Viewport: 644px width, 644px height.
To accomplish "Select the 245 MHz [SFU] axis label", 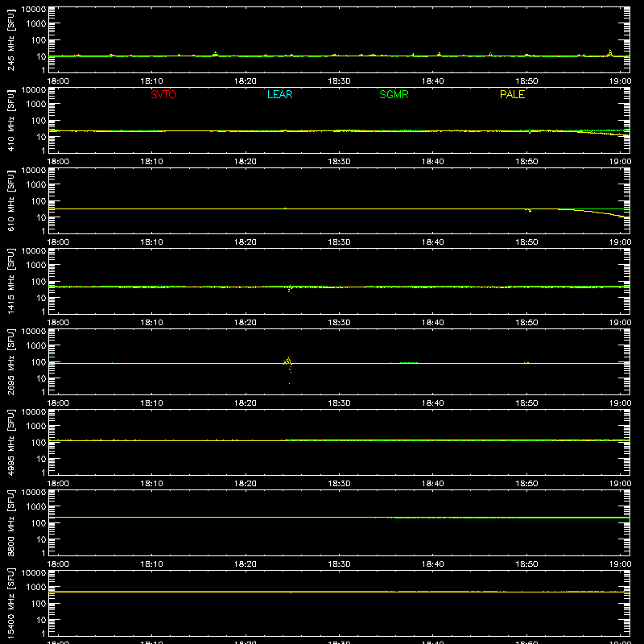I will pyautogui.click(x=10, y=39).
